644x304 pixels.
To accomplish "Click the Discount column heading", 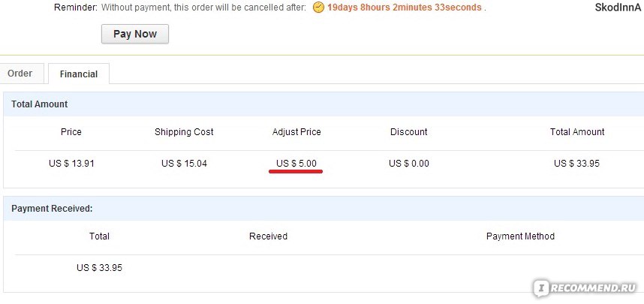I will coord(408,132).
